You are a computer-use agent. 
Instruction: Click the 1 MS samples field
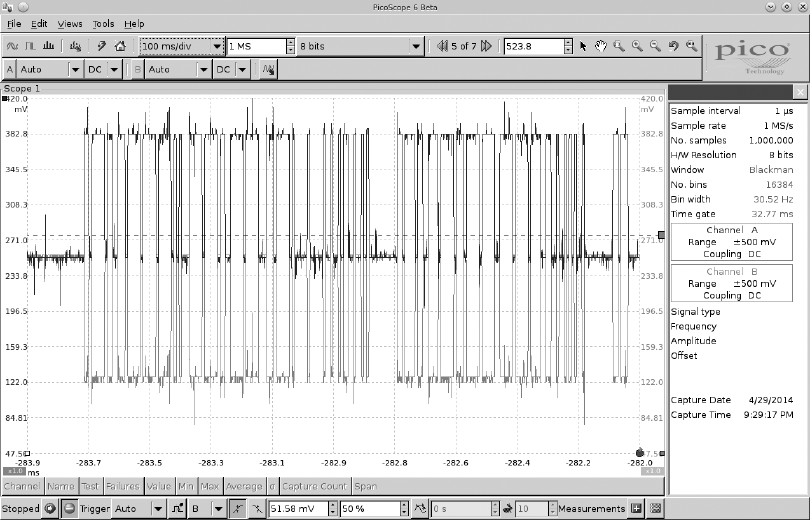click(x=256, y=46)
